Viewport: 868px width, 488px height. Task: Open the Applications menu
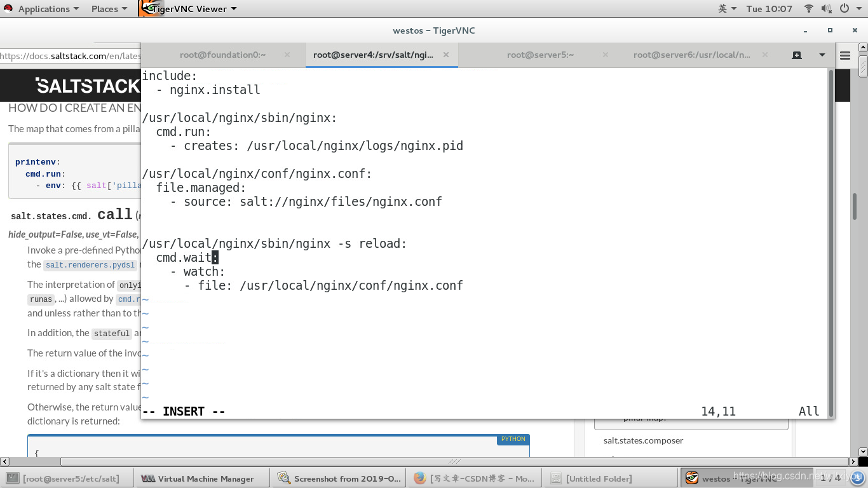tap(49, 9)
